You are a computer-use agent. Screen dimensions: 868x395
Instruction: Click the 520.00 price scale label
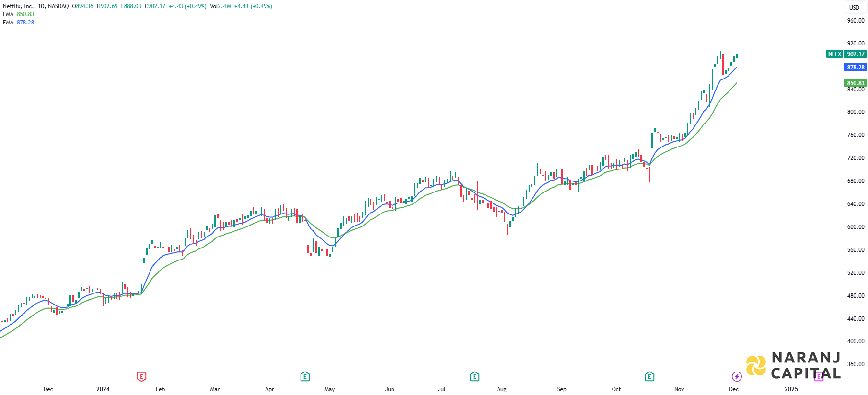click(856, 273)
